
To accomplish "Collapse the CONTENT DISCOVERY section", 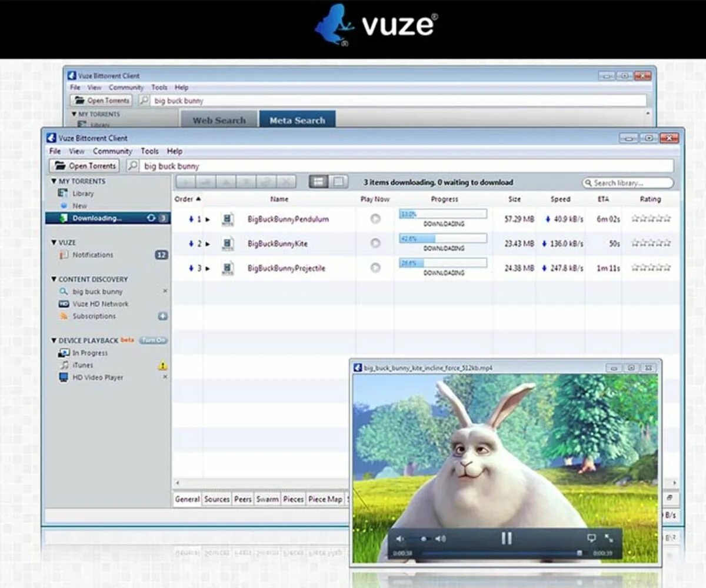I will 54,279.
